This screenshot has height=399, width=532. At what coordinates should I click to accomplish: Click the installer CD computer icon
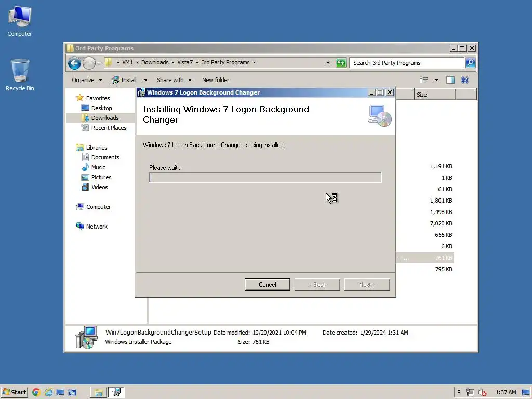click(380, 115)
